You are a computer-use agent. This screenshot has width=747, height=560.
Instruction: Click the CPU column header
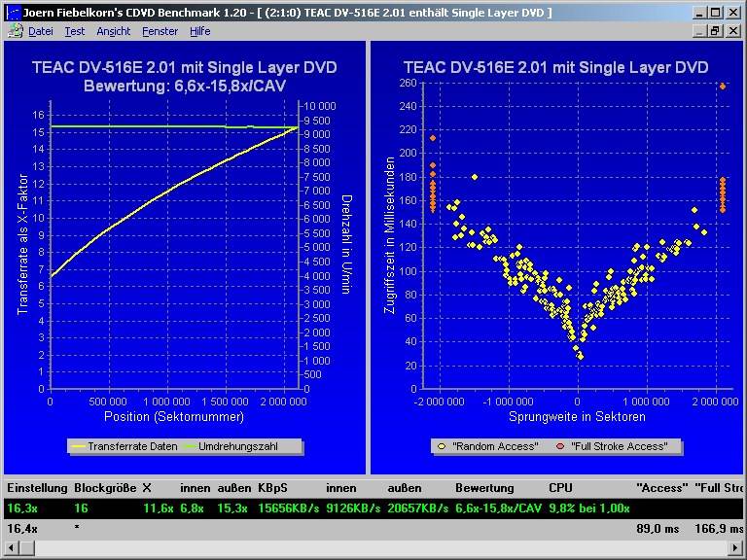[560, 488]
